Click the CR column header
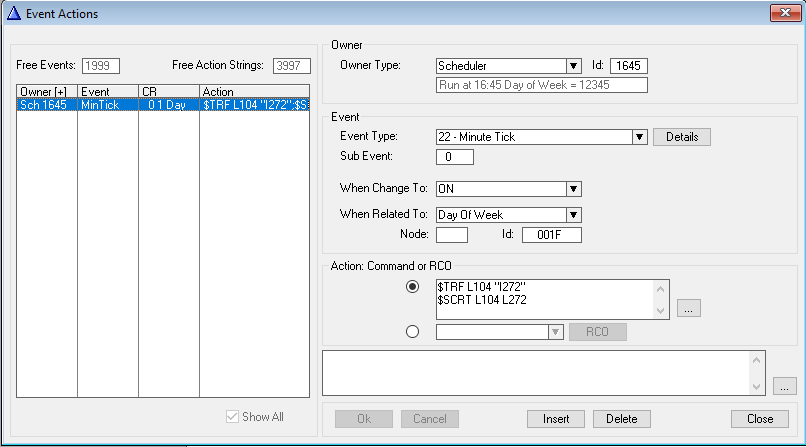Viewport: 806px width, 447px height. pyautogui.click(x=169, y=91)
